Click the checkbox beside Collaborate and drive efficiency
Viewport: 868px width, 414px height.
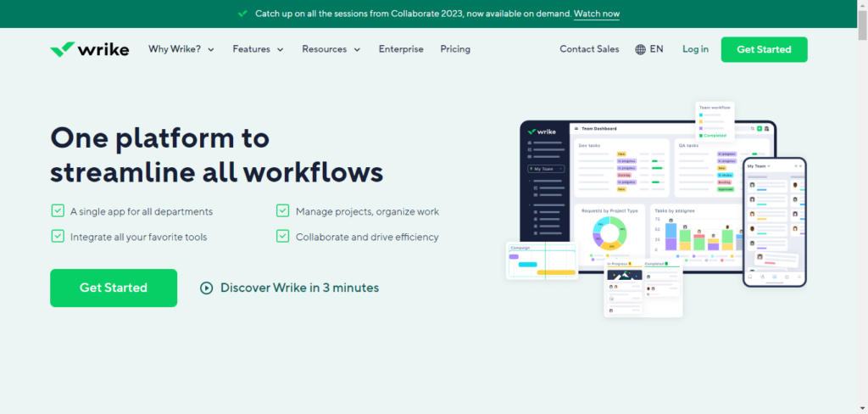point(282,236)
